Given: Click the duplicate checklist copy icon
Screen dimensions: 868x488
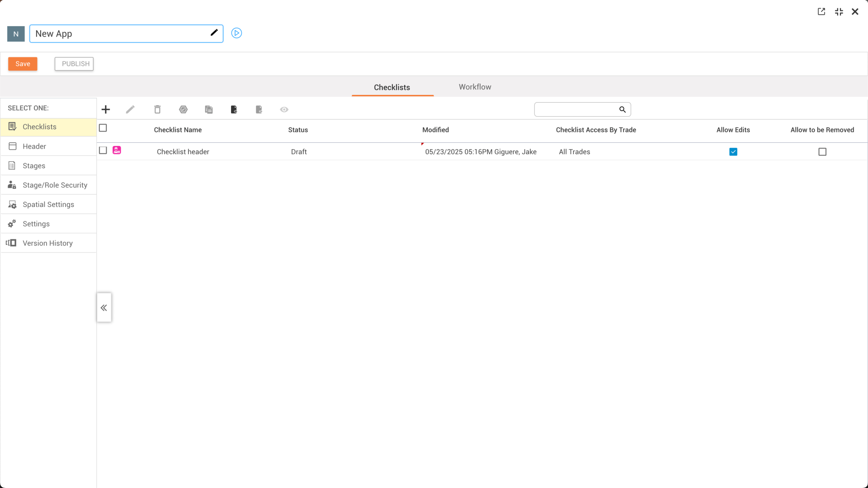Looking at the screenshot, I should pyautogui.click(x=208, y=109).
